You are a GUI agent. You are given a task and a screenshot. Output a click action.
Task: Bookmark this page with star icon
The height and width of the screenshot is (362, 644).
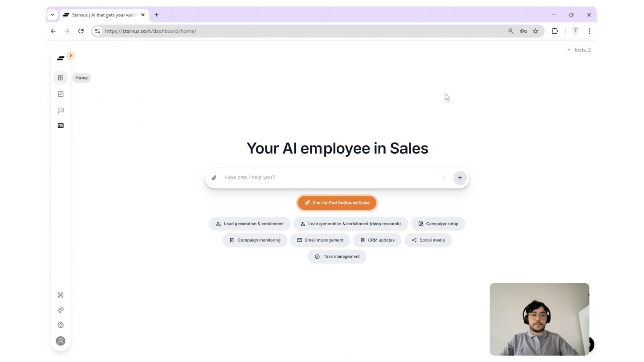pyautogui.click(x=535, y=31)
